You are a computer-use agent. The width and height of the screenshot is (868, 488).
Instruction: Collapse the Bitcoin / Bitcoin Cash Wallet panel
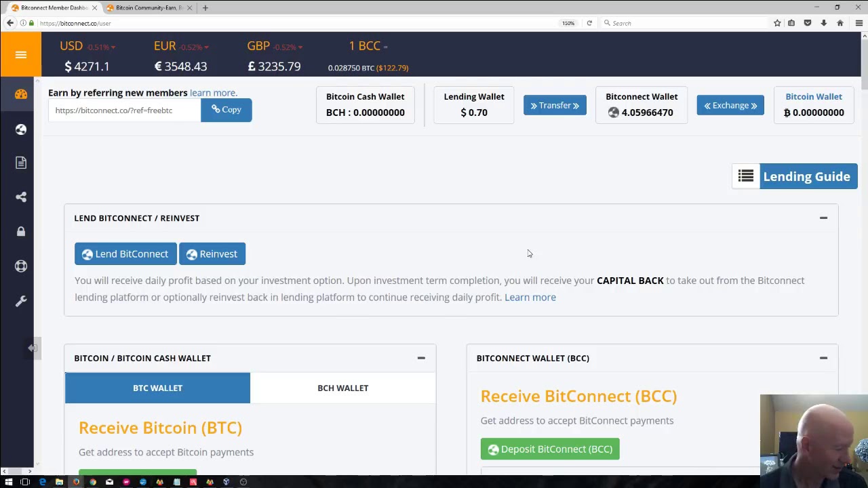point(421,358)
